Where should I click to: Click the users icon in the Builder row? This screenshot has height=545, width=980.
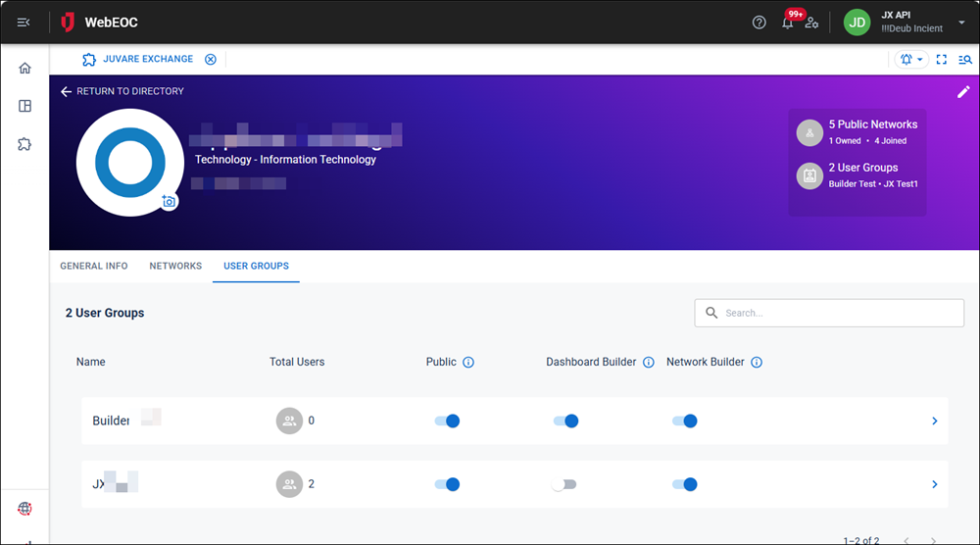(x=289, y=421)
